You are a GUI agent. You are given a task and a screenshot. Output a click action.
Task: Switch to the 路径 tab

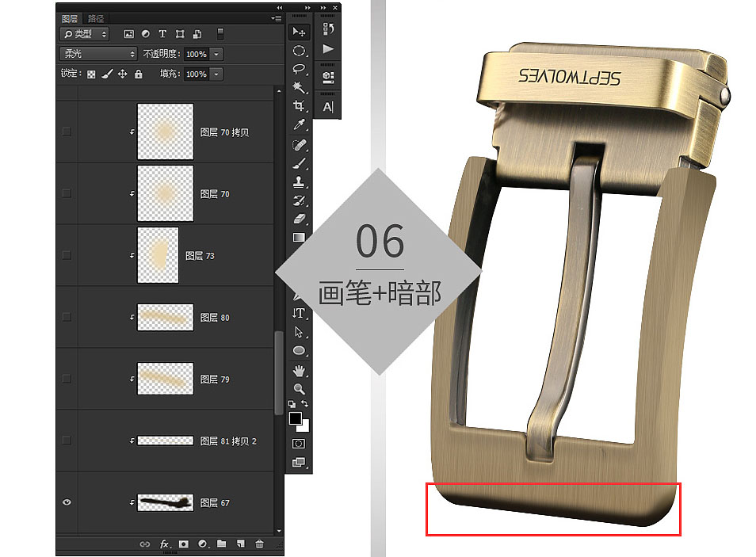coord(96,18)
